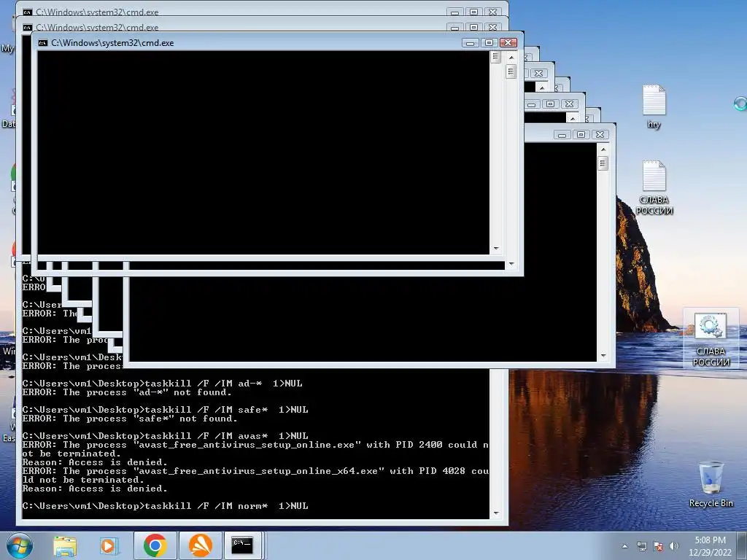
Task: Open the Action Center flag icon
Action: pyautogui.click(x=658, y=546)
